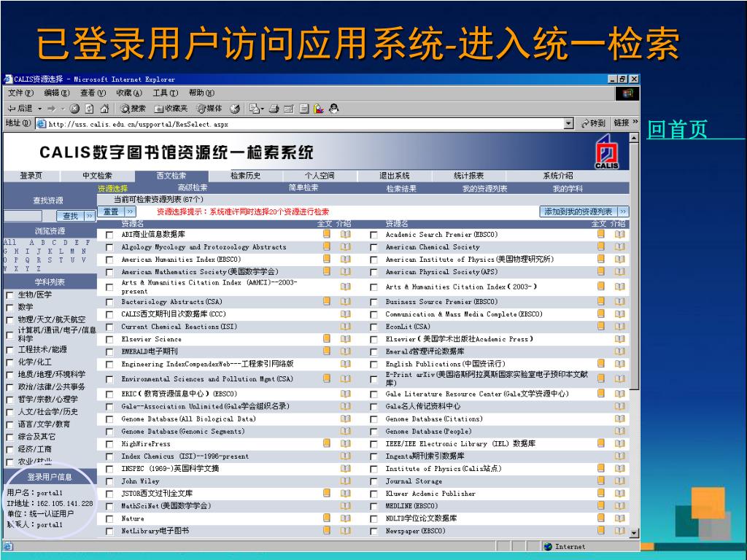Open full-text icon for ABI商业信息数据库
Image resolution: width=747 pixels, height=560 pixels.
click(x=327, y=235)
